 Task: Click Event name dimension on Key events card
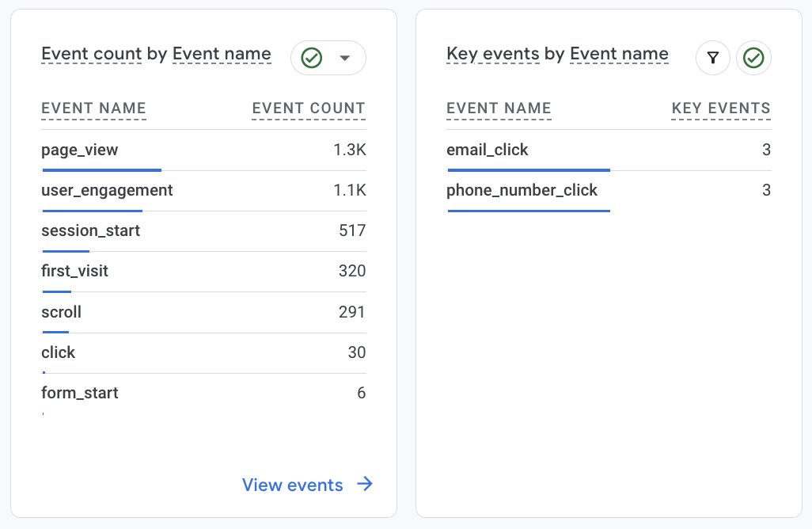(x=619, y=54)
